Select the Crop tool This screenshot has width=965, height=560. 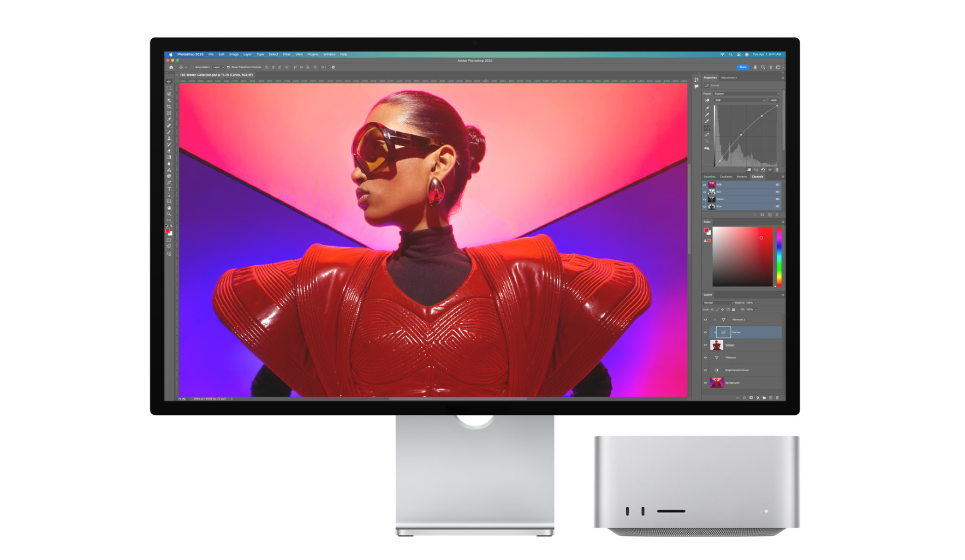point(169,107)
